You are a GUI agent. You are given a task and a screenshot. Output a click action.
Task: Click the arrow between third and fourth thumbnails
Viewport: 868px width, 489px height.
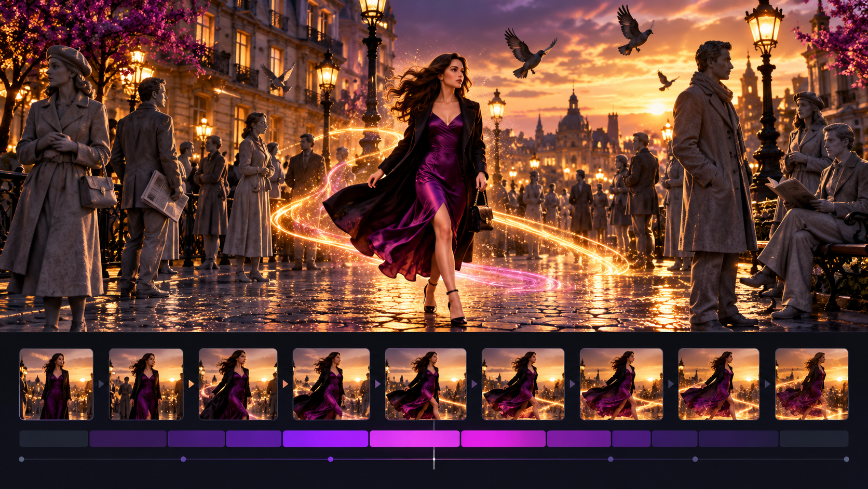click(285, 384)
